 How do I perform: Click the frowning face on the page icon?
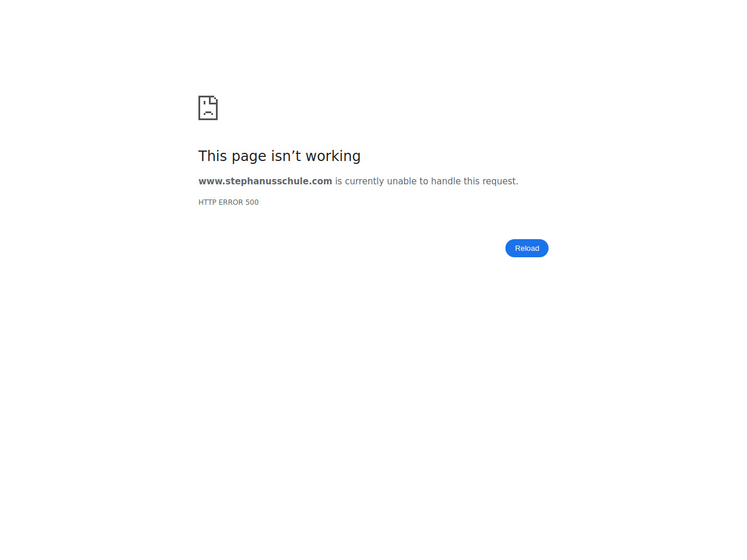(208, 109)
